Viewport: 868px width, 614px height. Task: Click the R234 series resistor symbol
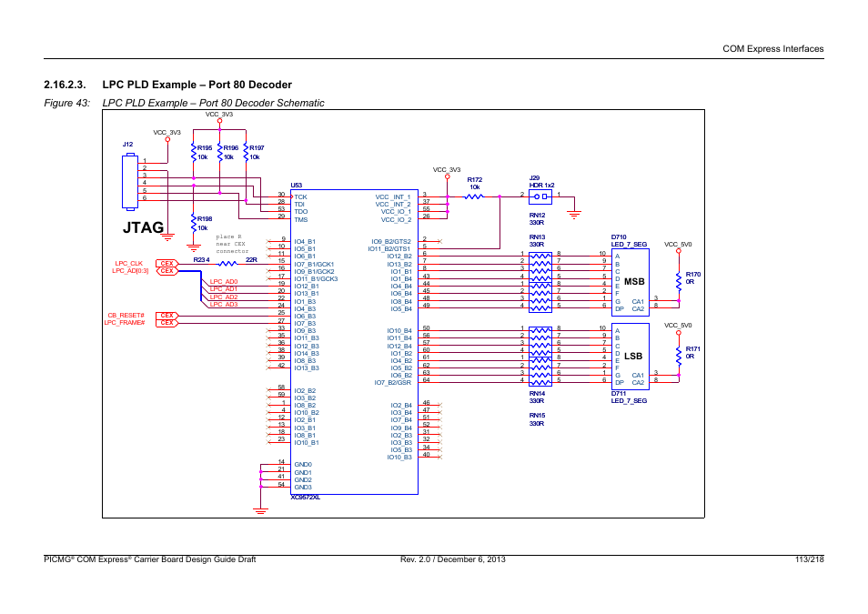pos(227,264)
